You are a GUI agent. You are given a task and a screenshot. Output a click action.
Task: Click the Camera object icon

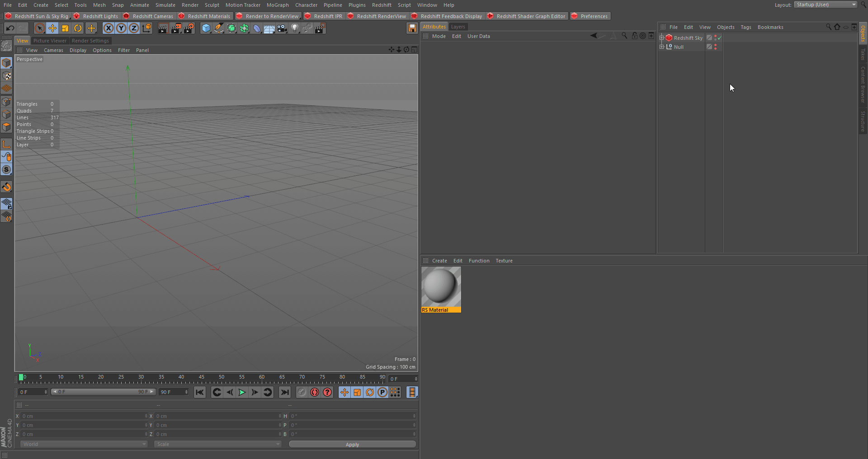point(282,28)
